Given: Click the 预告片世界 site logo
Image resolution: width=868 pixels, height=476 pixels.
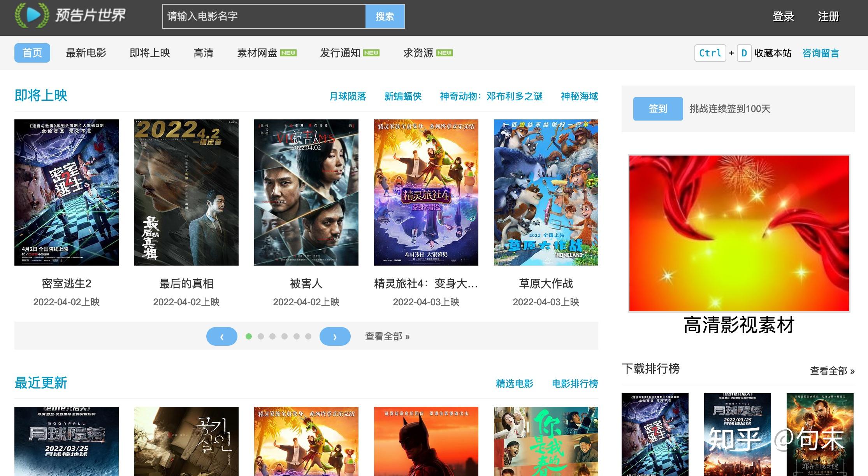Looking at the screenshot, I should pos(70,16).
